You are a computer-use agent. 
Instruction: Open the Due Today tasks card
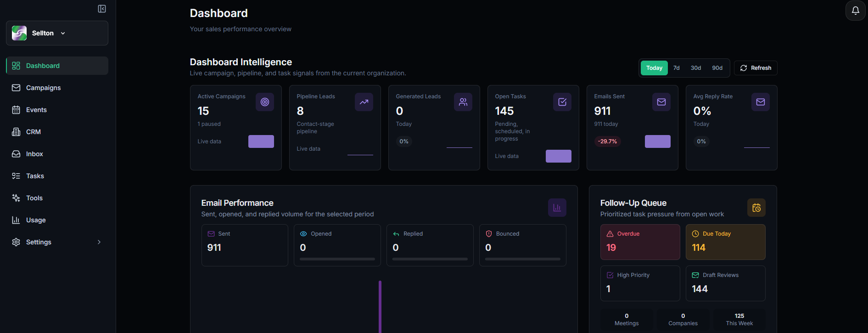click(x=726, y=242)
